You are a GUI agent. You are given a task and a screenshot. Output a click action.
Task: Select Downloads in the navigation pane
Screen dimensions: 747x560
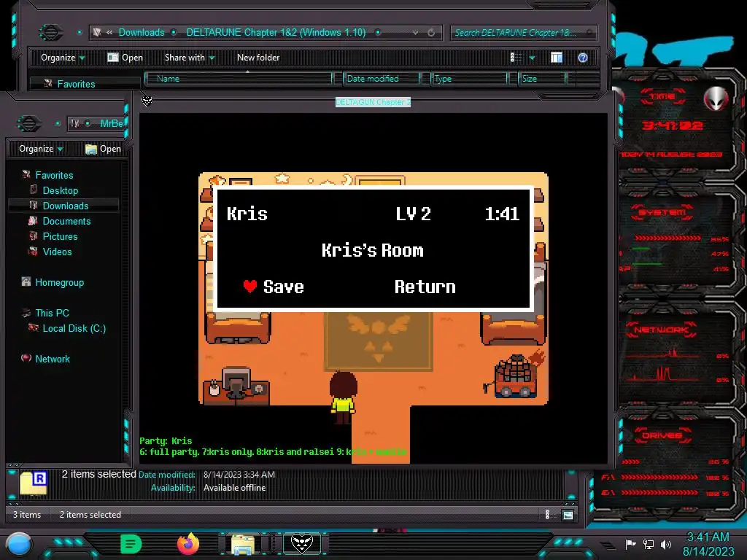coord(66,206)
